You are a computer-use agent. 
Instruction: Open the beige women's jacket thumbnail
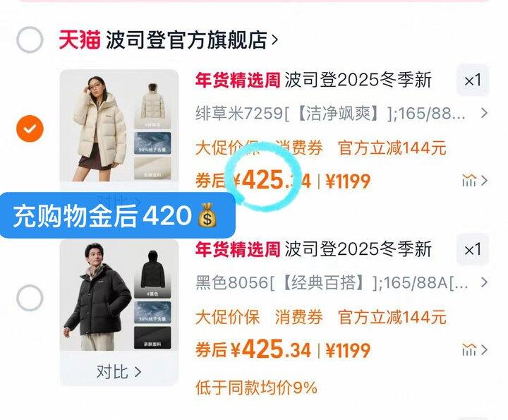point(119,126)
